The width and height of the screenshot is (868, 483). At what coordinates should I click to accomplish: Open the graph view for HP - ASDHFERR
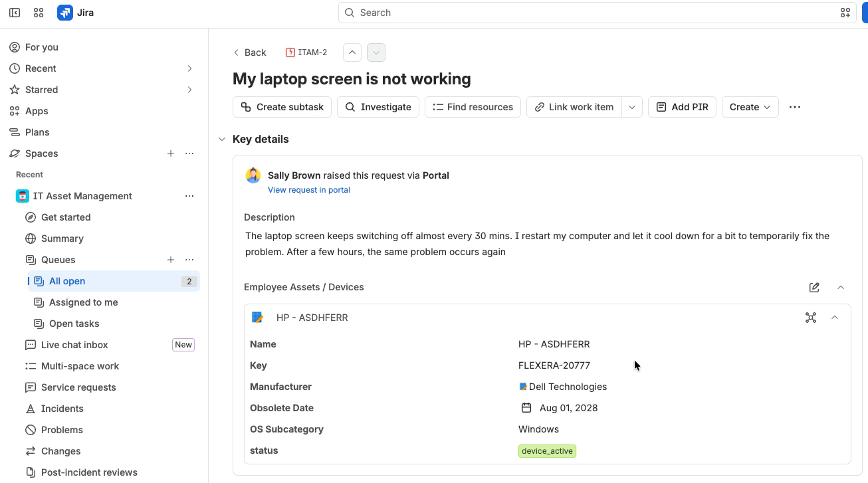[x=811, y=318]
